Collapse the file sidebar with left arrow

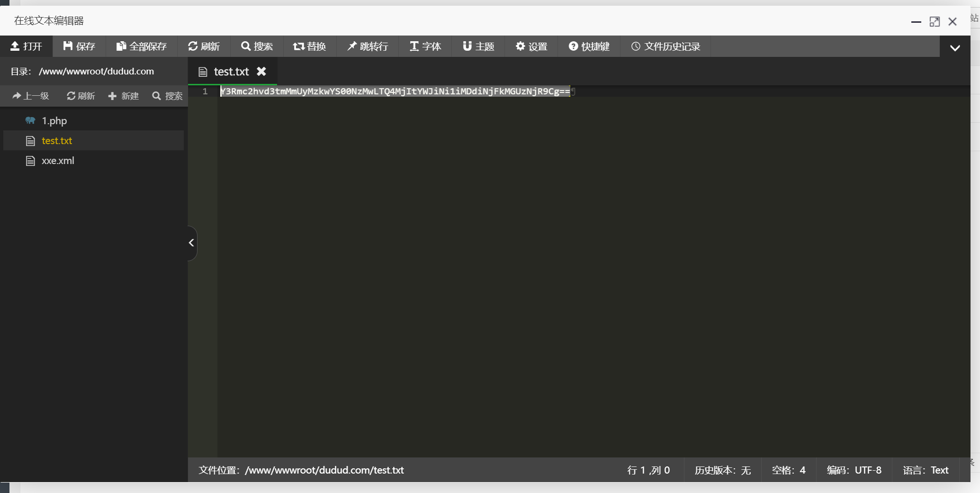point(191,243)
